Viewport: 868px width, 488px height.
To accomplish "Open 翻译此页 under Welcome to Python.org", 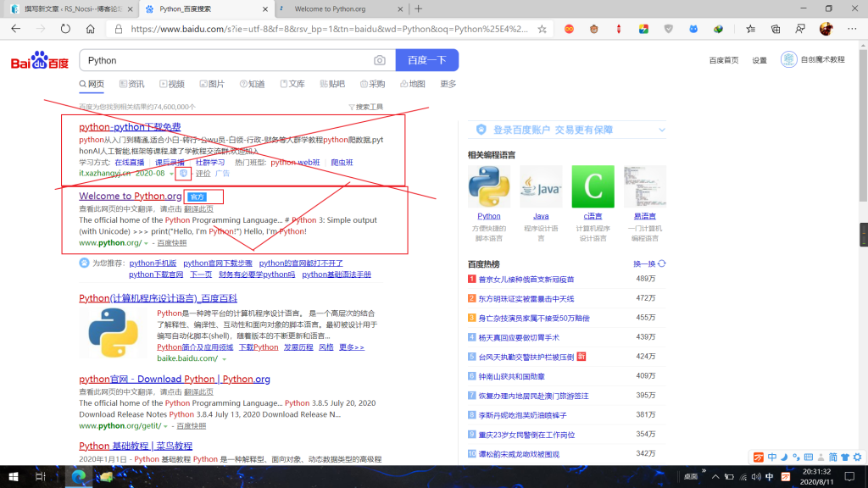I will click(x=198, y=209).
